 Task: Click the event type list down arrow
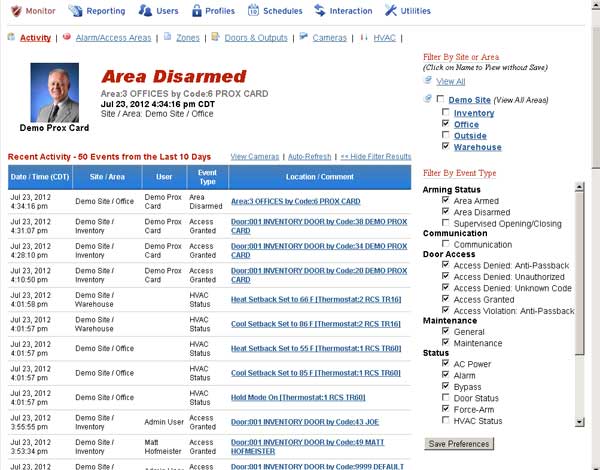click(x=579, y=422)
